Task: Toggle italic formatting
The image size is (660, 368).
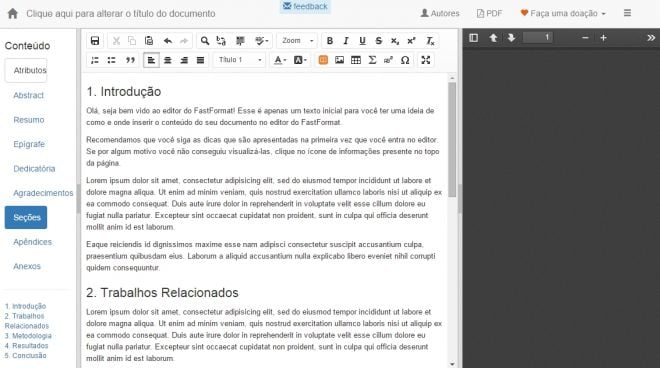Action: coord(346,41)
